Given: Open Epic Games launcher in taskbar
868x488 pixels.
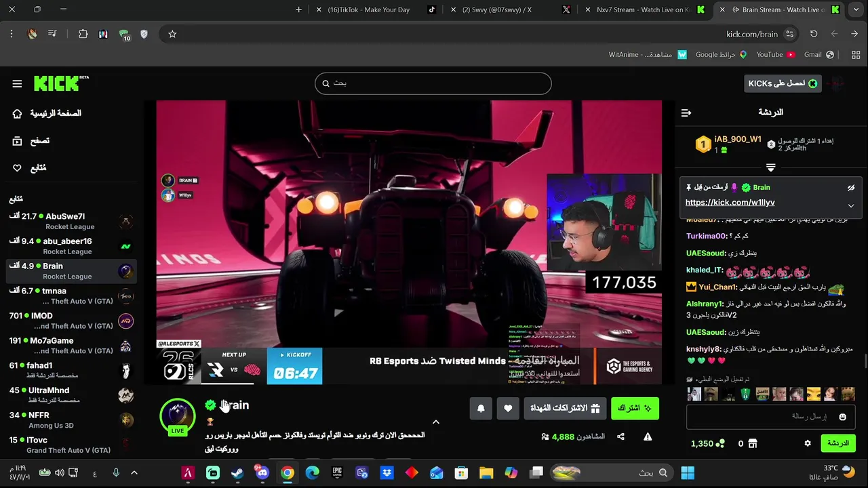Looking at the screenshot, I should (x=337, y=473).
